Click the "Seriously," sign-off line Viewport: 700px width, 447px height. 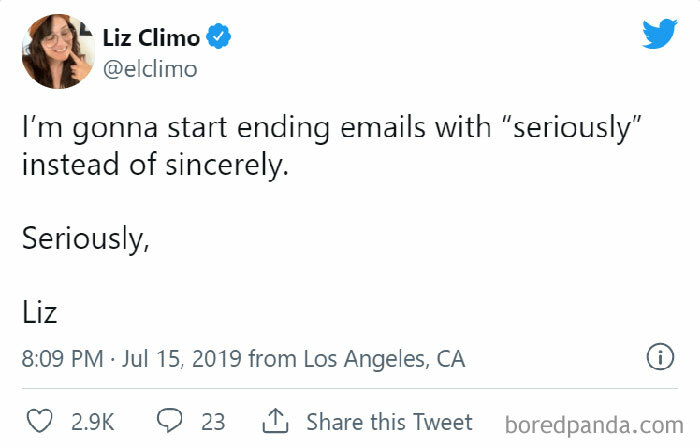[86, 241]
